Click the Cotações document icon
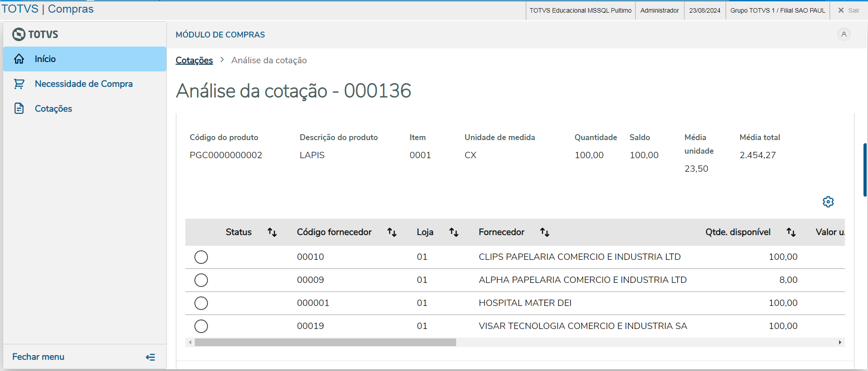The image size is (868, 371). (19, 108)
